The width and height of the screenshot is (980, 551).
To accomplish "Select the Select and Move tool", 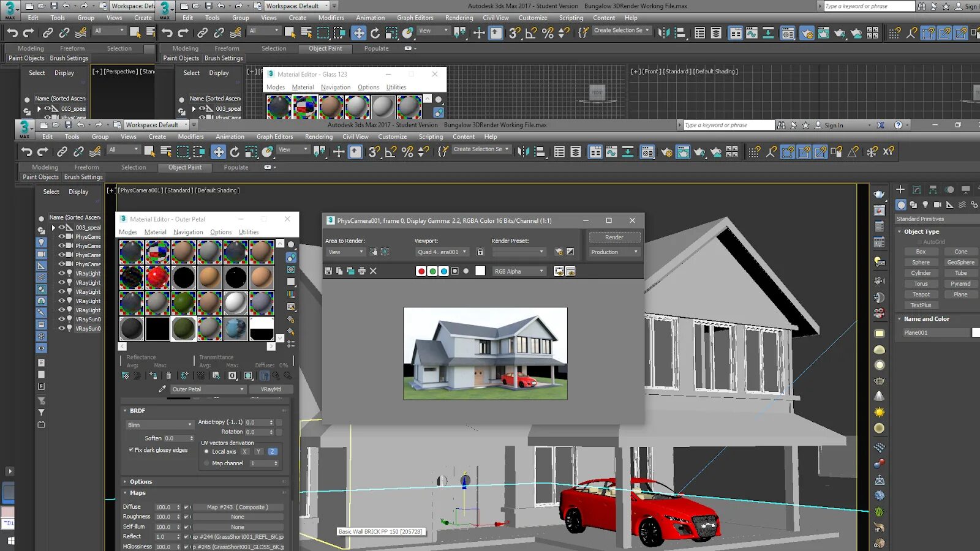I will point(218,151).
